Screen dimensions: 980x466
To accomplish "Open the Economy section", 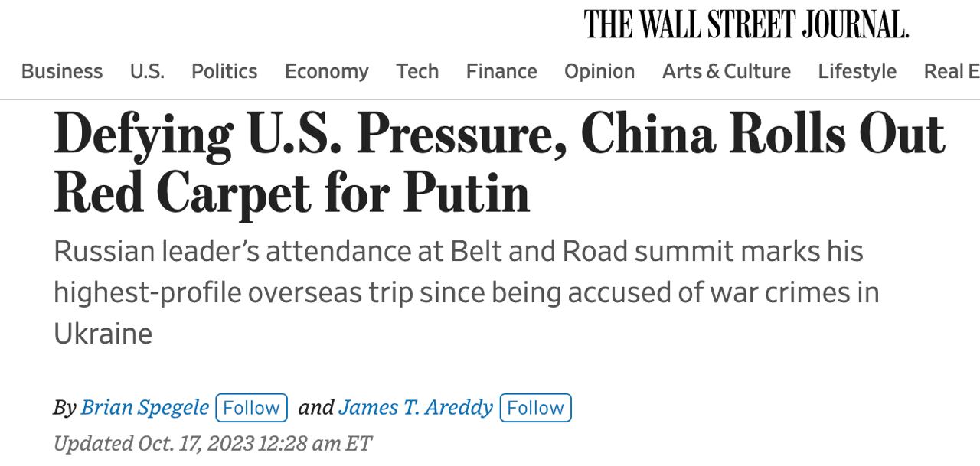I will coord(327,71).
